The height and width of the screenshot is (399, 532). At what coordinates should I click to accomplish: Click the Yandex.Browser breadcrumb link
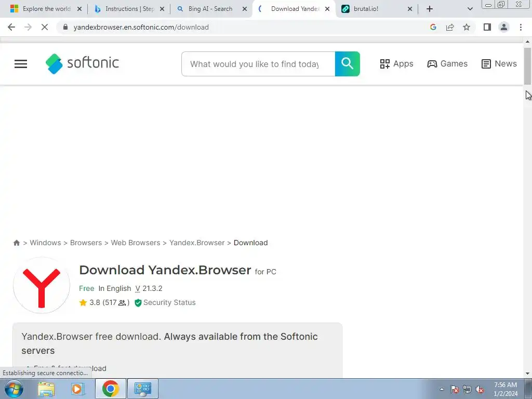pyautogui.click(x=197, y=243)
